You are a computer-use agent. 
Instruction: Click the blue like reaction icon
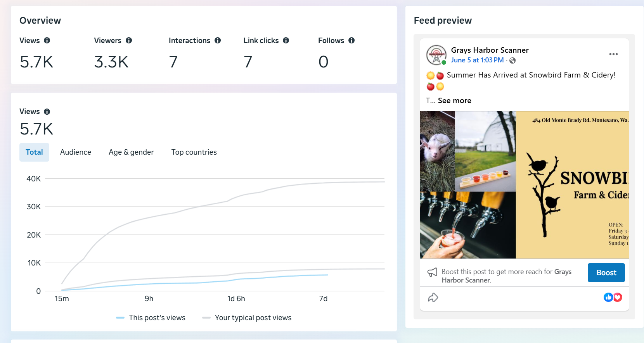608,297
